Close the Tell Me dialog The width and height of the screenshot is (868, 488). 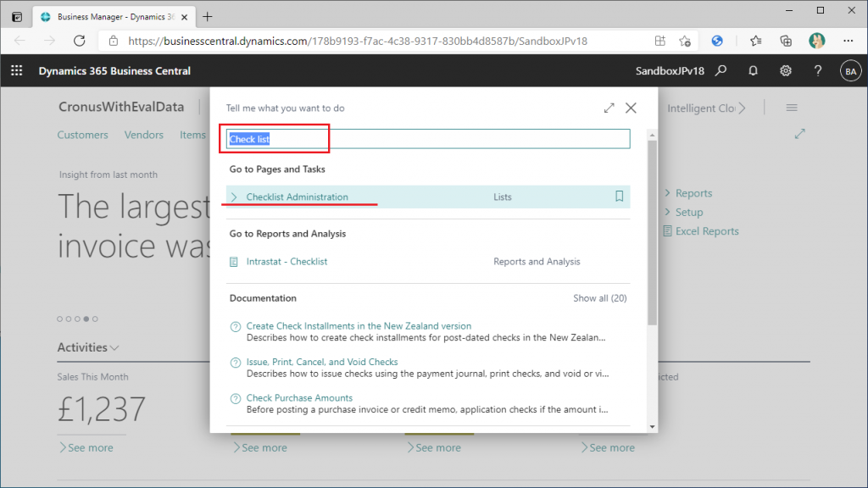(x=631, y=108)
